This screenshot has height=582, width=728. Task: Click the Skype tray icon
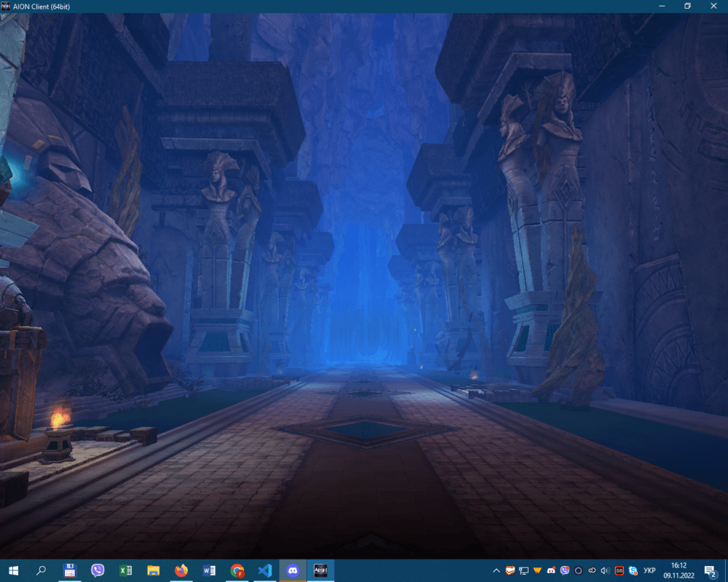633,570
